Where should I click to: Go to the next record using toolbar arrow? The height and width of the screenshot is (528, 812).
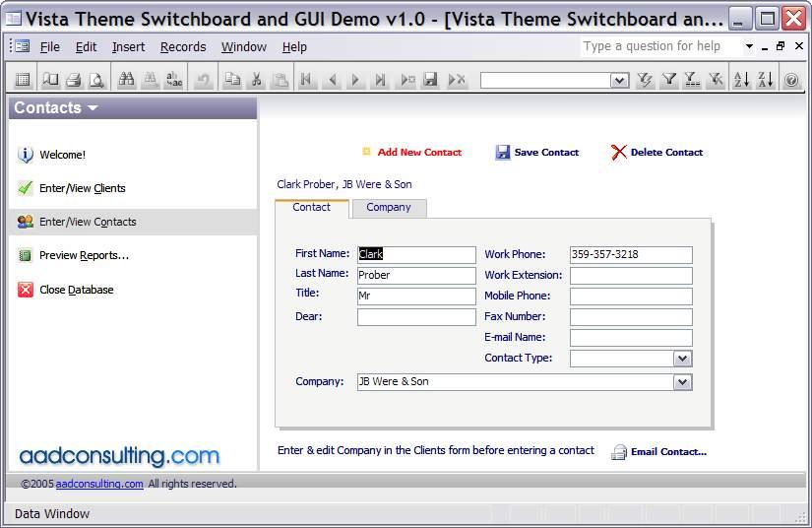(355, 81)
